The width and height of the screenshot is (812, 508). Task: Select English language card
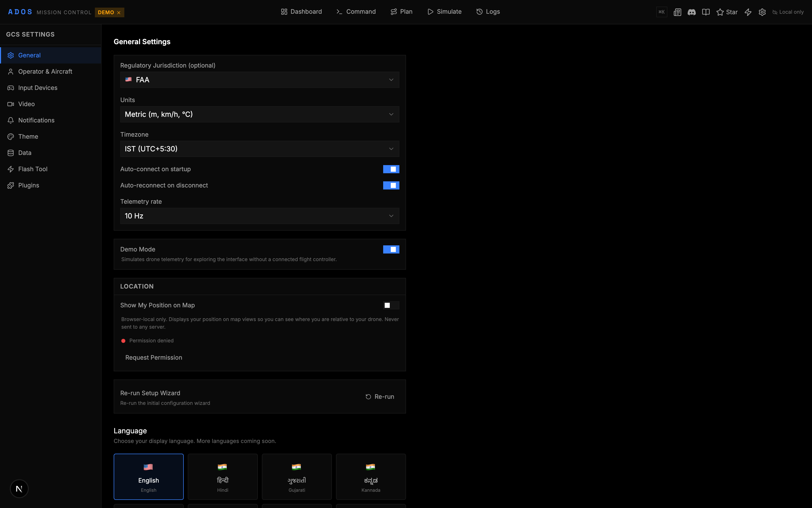click(149, 477)
